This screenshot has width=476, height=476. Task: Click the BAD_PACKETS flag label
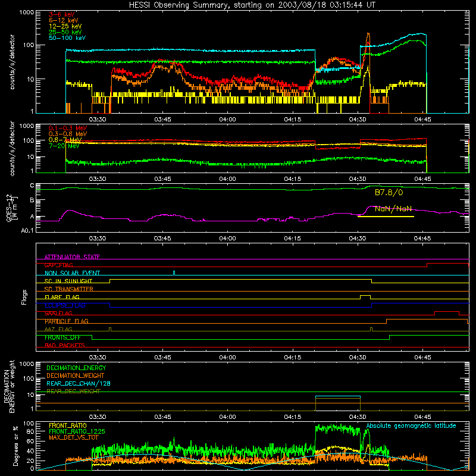65,345
